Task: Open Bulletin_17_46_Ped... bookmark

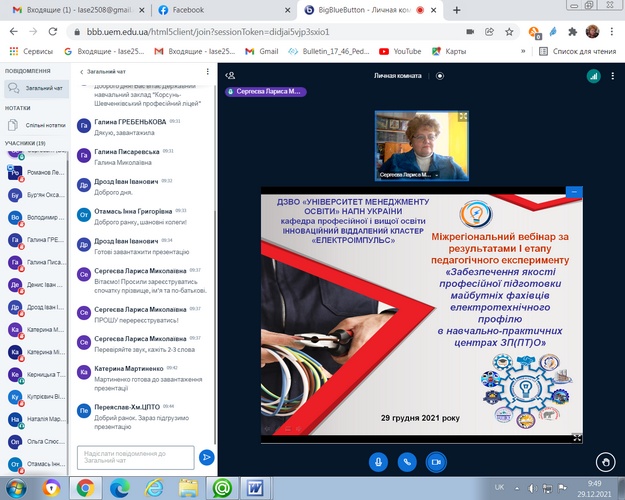Action: pos(329,51)
